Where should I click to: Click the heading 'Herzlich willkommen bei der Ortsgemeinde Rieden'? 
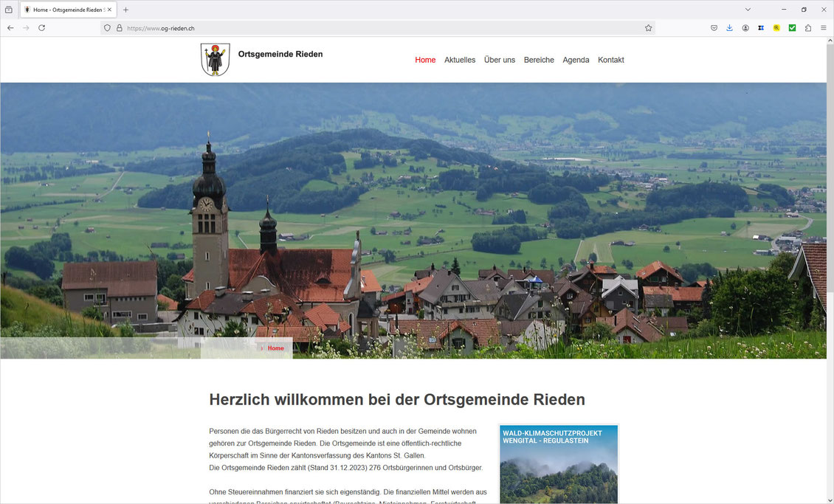[397, 400]
